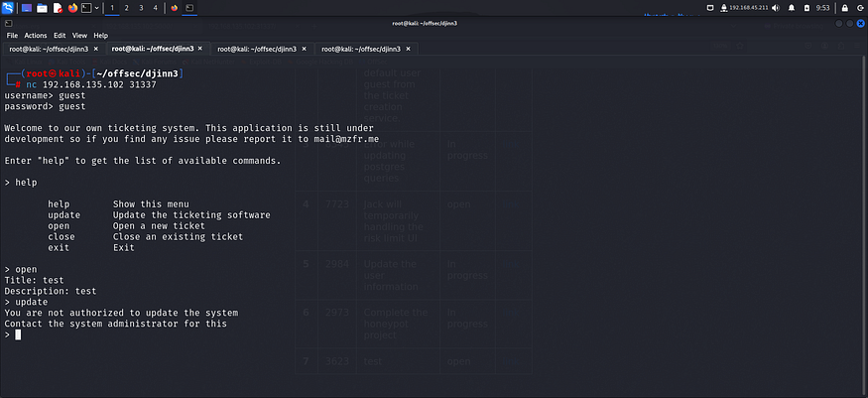The height and width of the screenshot is (398, 868).
Task: Focus the running terminal window in taskbar
Action: point(189,8)
